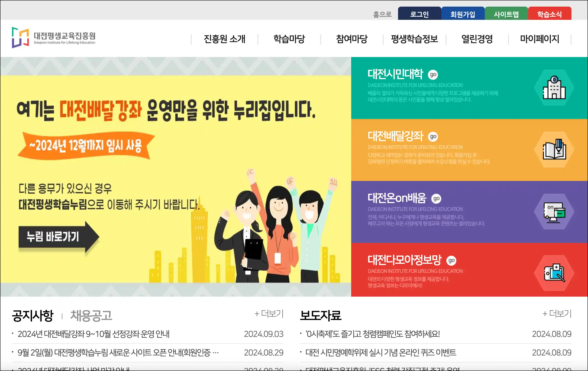Click the go icon beside 대전다모아정보망
Screen dimensions: 588x371
tap(451, 261)
